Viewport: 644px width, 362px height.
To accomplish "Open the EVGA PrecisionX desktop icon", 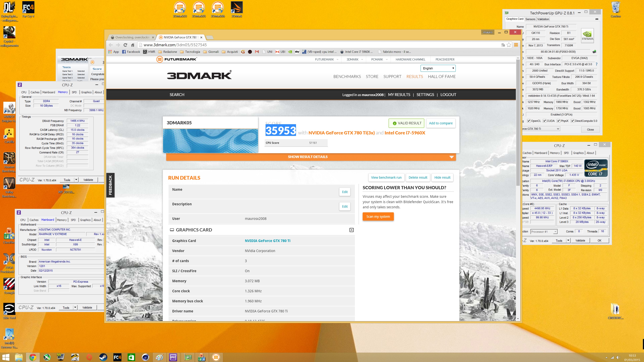I will point(9,263).
